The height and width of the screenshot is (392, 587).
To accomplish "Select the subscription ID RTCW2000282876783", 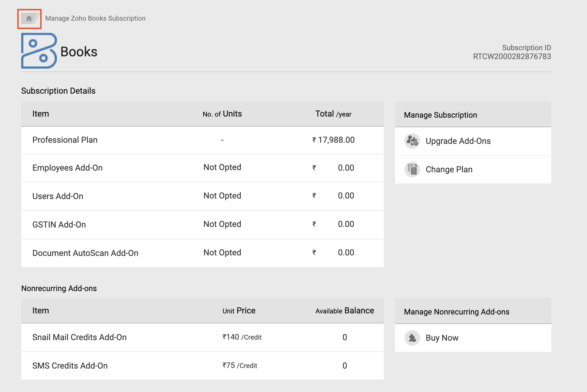I will [x=512, y=57].
